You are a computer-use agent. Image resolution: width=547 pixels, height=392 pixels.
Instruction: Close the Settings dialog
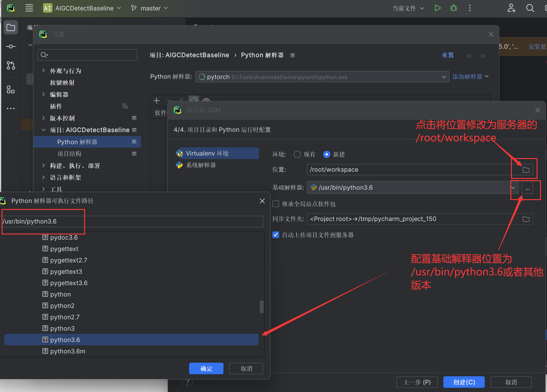tap(491, 34)
